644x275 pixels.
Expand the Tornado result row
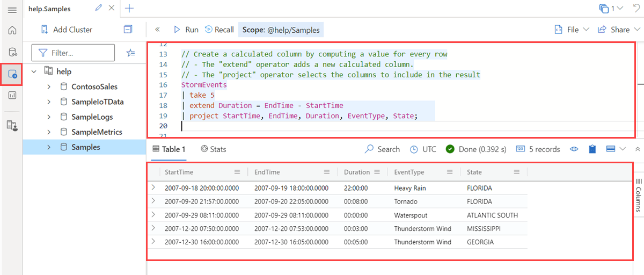[153, 201]
